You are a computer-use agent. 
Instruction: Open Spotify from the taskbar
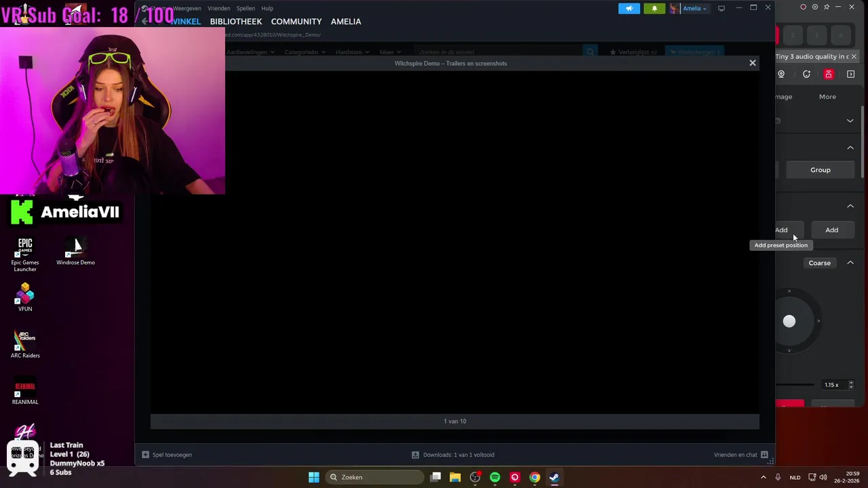(495, 477)
